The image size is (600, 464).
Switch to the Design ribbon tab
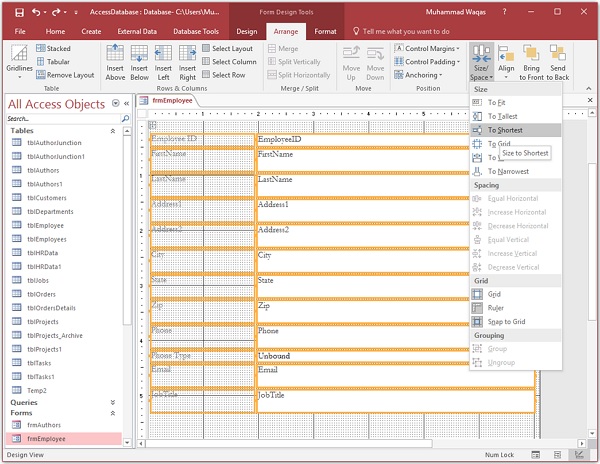click(246, 31)
